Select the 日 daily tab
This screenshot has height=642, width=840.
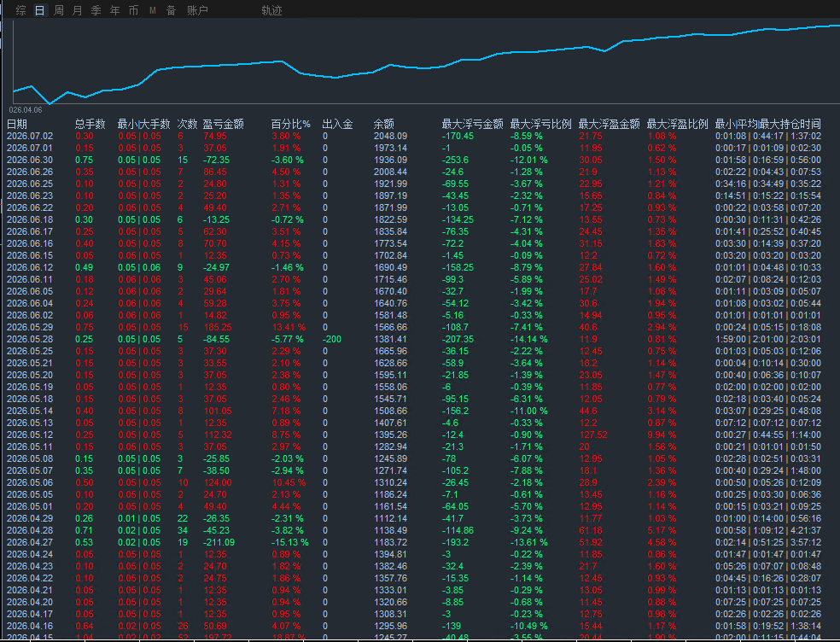coord(39,10)
